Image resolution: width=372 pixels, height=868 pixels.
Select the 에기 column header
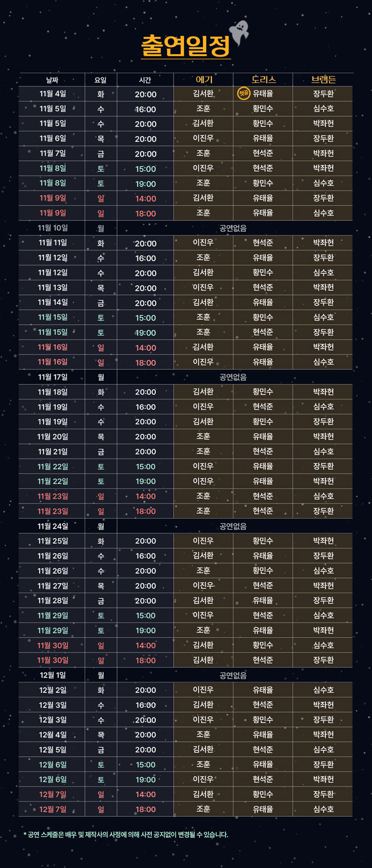click(x=204, y=79)
